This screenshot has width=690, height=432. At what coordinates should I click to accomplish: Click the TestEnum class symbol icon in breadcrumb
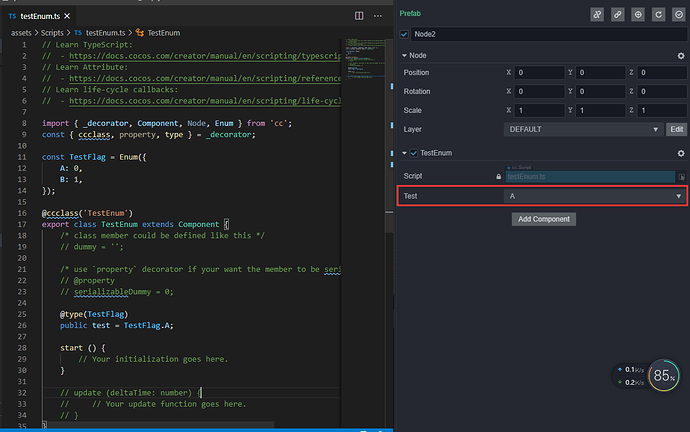click(x=140, y=33)
